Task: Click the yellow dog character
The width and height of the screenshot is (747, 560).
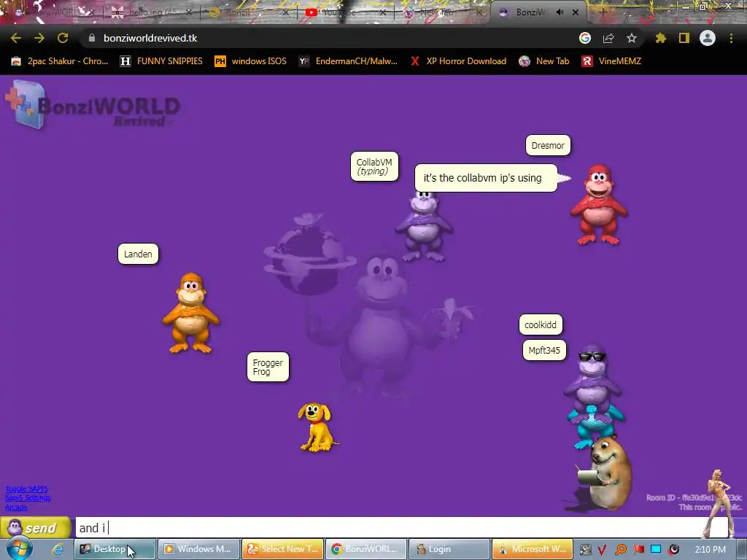Action: 317,427
